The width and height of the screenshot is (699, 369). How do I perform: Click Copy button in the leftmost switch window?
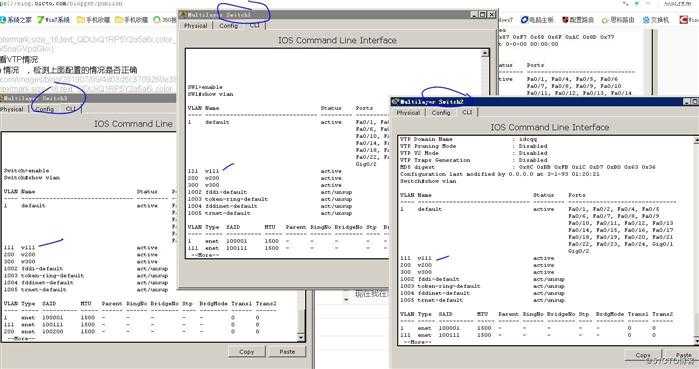[x=247, y=352]
